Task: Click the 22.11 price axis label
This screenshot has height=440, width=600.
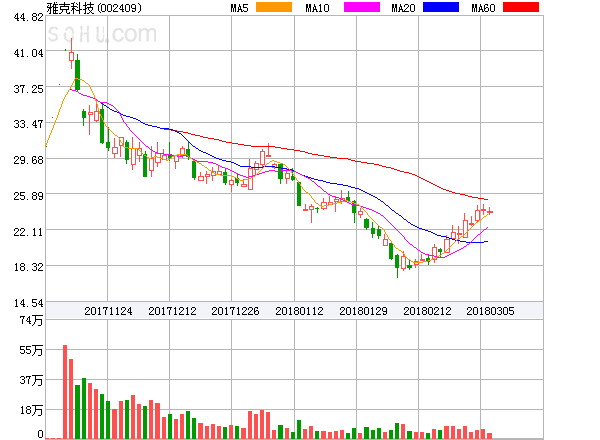Action: coord(28,232)
